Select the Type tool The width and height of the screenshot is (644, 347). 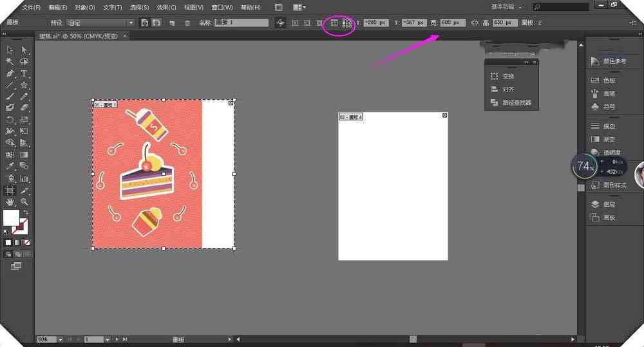click(x=24, y=73)
